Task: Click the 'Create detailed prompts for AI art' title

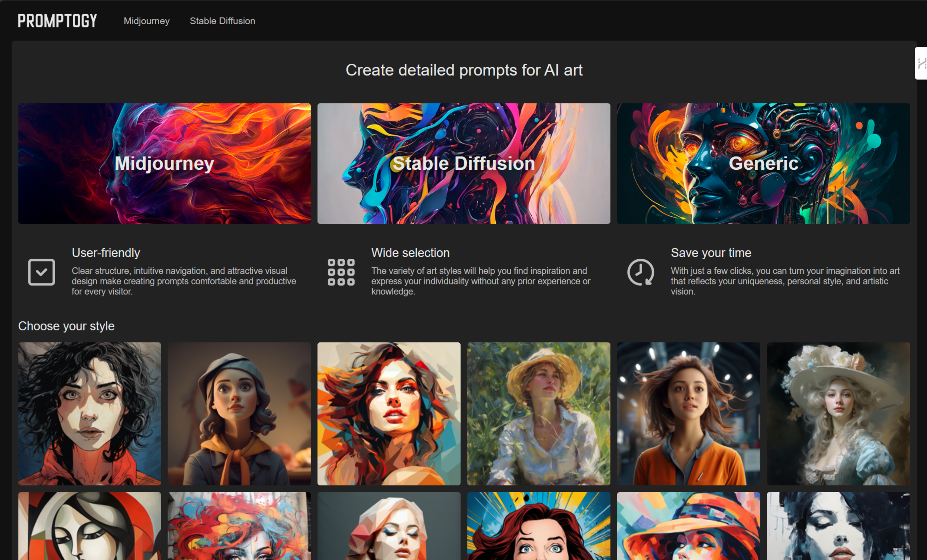Action: (x=464, y=70)
